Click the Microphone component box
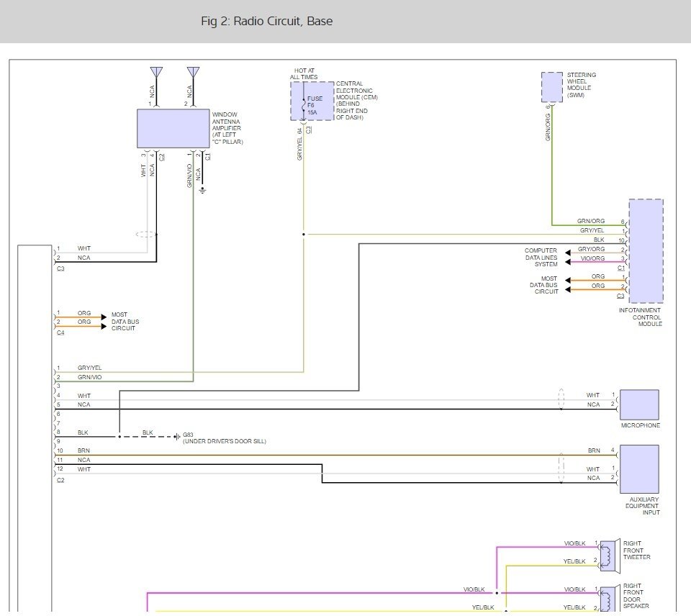The width and height of the screenshot is (691, 616). (x=638, y=404)
